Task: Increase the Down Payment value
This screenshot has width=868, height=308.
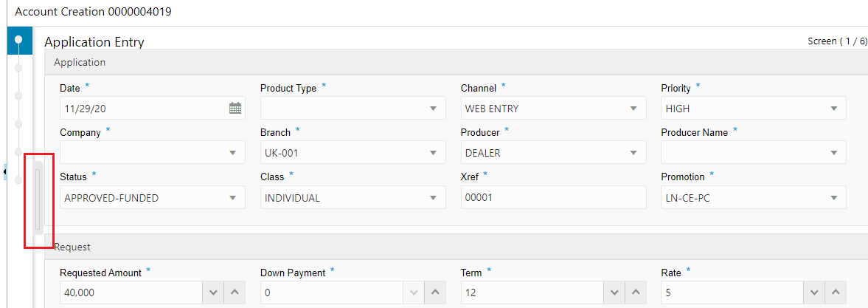Action: pos(435,292)
